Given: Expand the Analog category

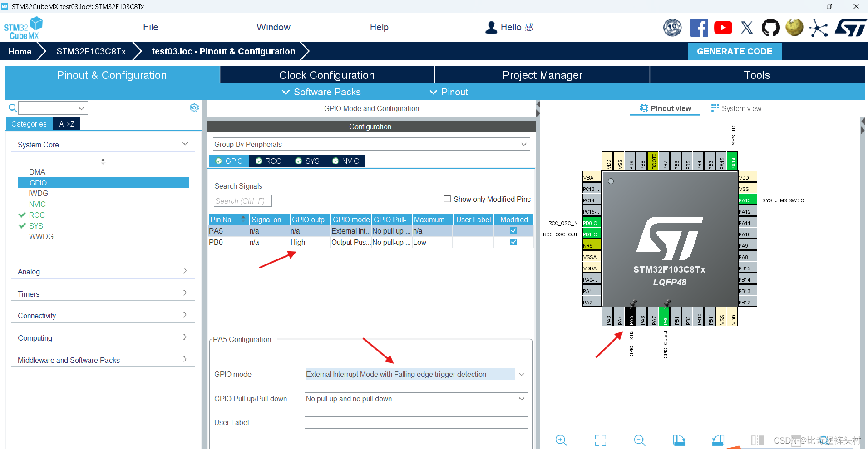Looking at the screenshot, I should (x=103, y=271).
